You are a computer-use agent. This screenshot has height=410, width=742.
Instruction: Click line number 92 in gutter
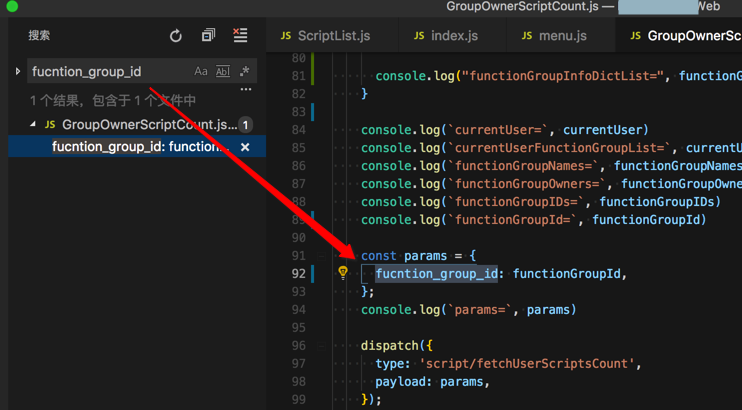click(x=298, y=273)
